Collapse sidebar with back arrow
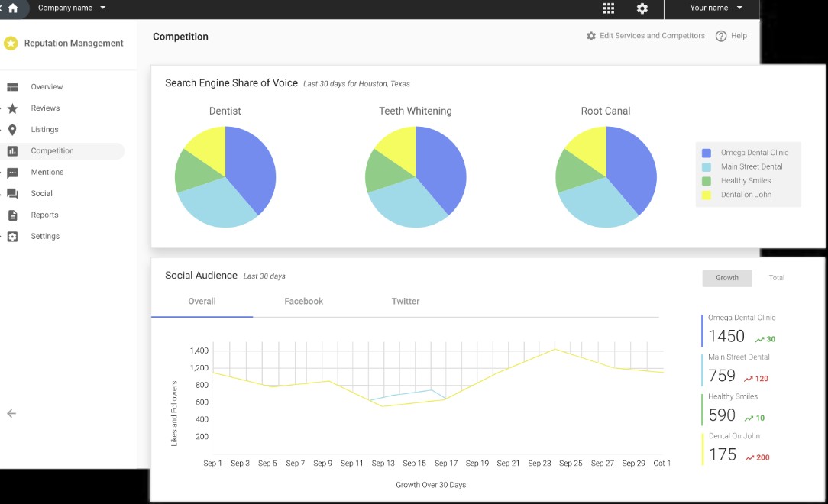The image size is (828, 504). (x=11, y=413)
